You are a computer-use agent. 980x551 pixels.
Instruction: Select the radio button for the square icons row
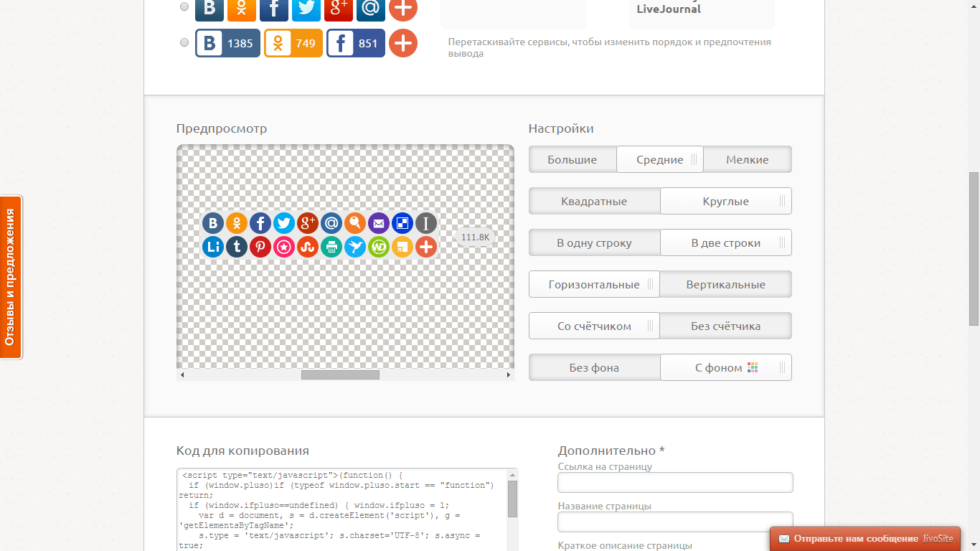tap(184, 6)
